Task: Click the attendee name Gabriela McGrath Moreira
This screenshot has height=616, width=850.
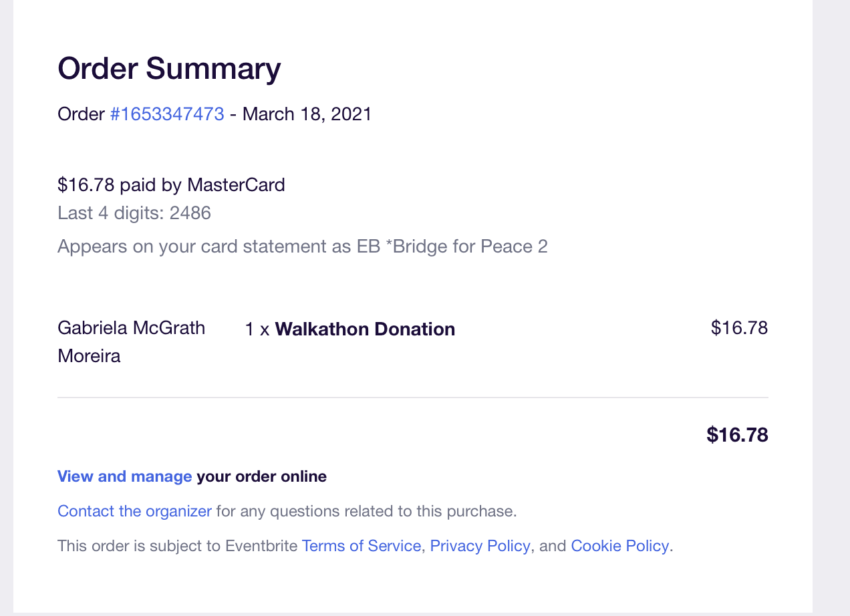Action: [x=131, y=341]
